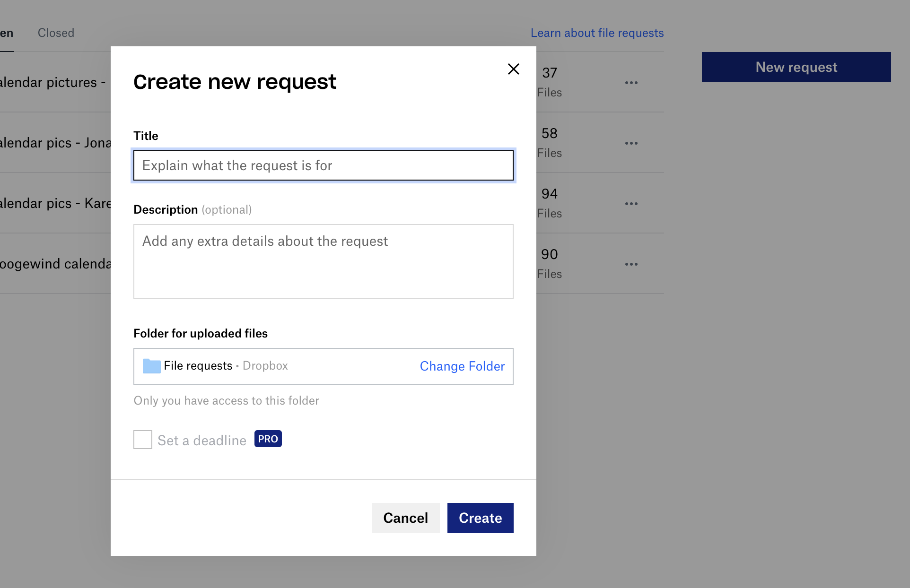Image resolution: width=910 pixels, height=588 pixels.
Task: Click the Title input field
Action: pos(323,165)
